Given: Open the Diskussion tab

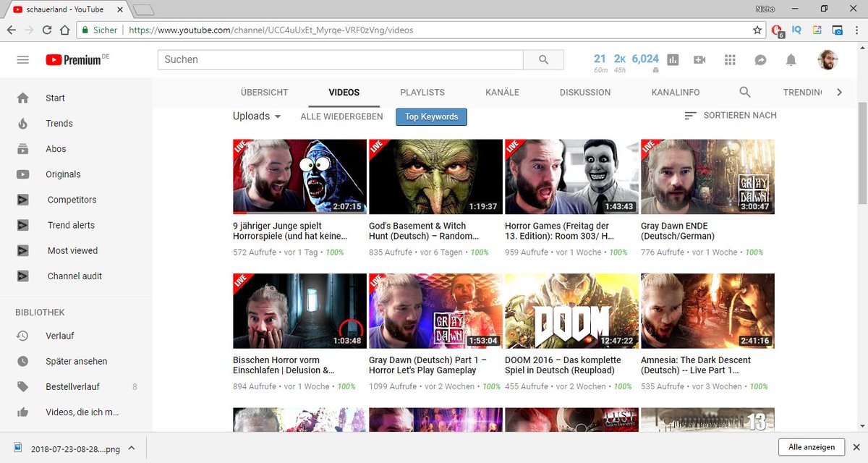Looking at the screenshot, I should pyautogui.click(x=585, y=93).
